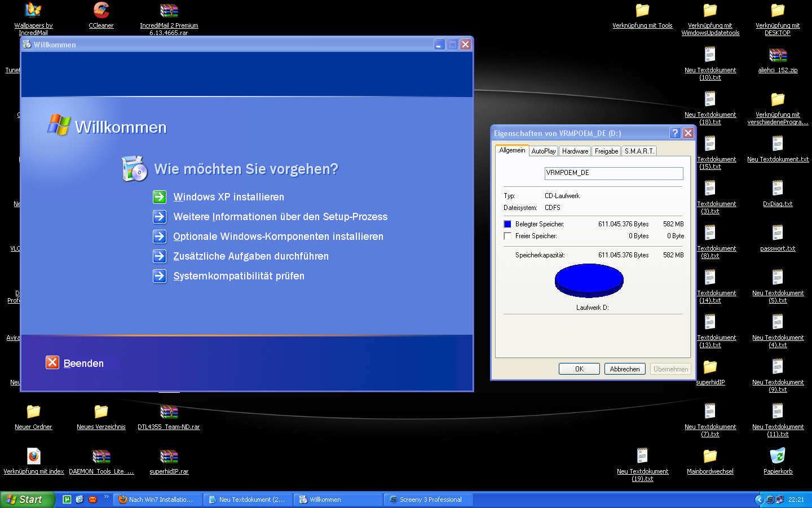The width and height of the screenshot is (812, 508).
Task: Click OK in Eigenschaften dialog
Action: coord(579,369)
